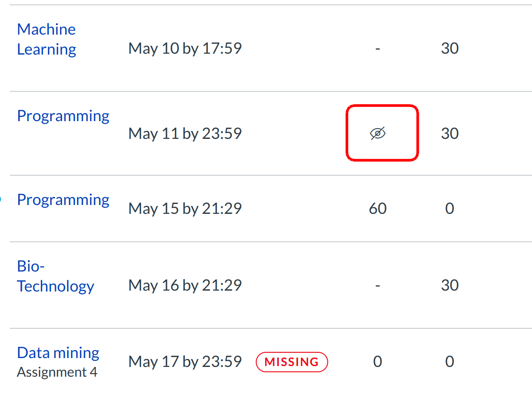Viewport: 532px width, 394px height.
Task: Select the May 17 by 23:59 due date
Action: [x=185, y=362]
